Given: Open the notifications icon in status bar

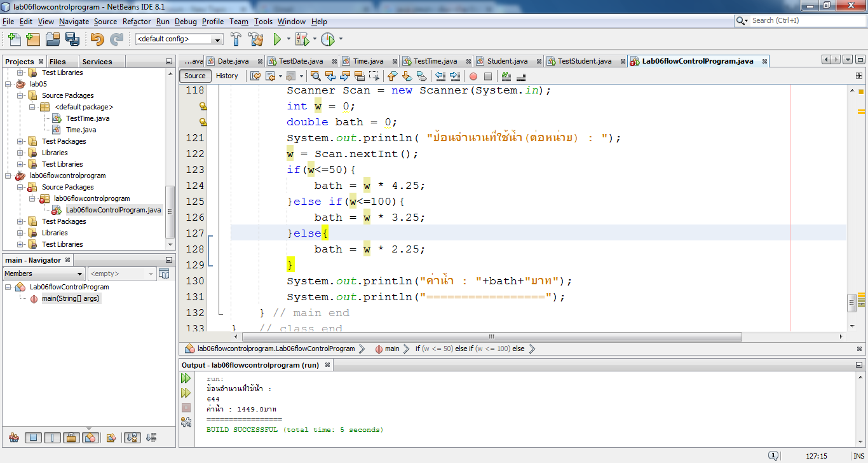Looking at the screenshot, I should 773,455.
